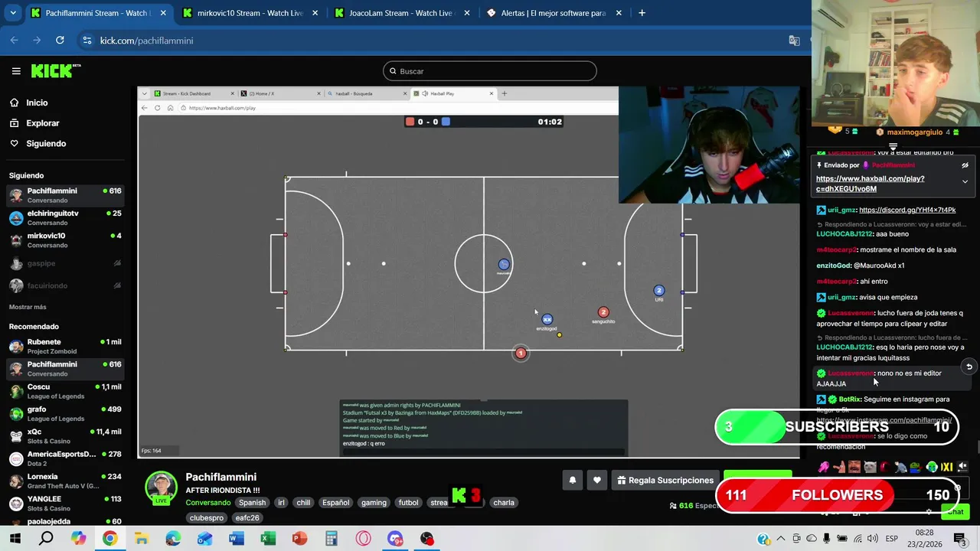980x551 pixels.
Task: Go back with the browser arrow
Action: pyautogui.click(x=15, y=41)
